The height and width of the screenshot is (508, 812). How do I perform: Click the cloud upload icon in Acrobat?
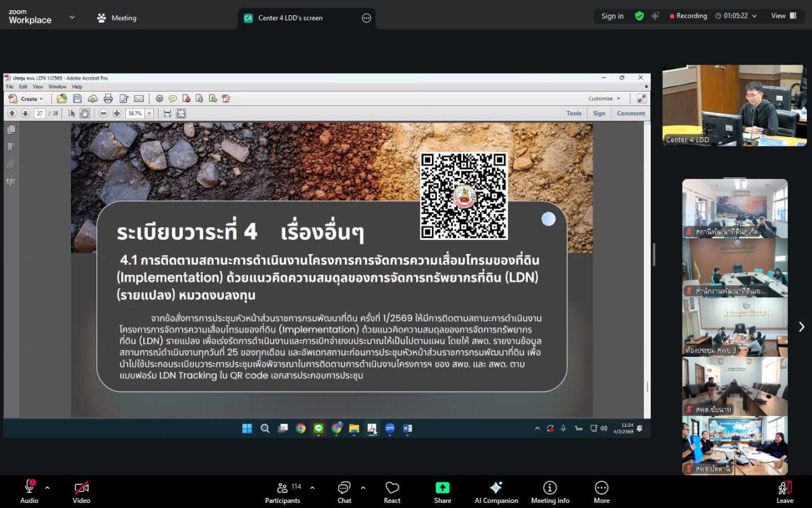point(93,98)
